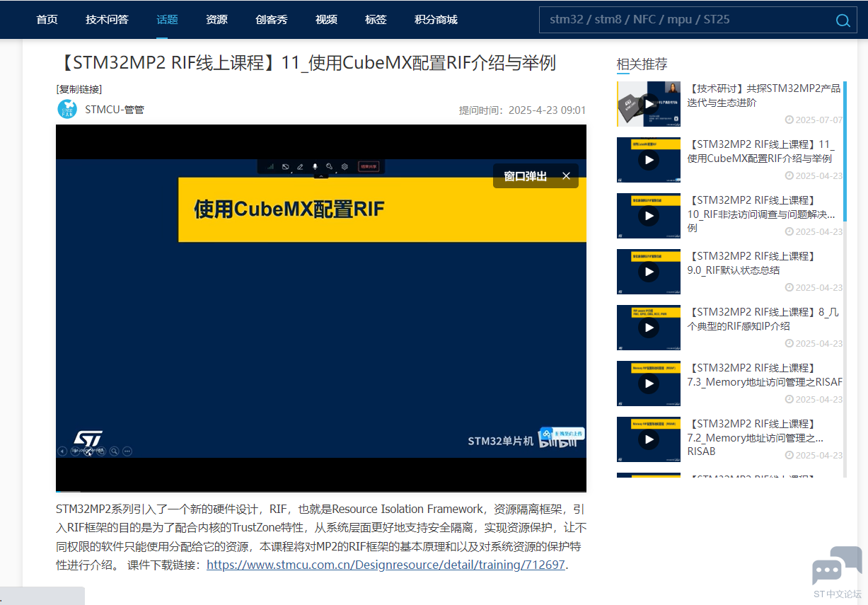The width and height of the screenshot is (868, 605).
Task: Open the wrench tools icon on the toolbar
Action: [x=329, y=166]
